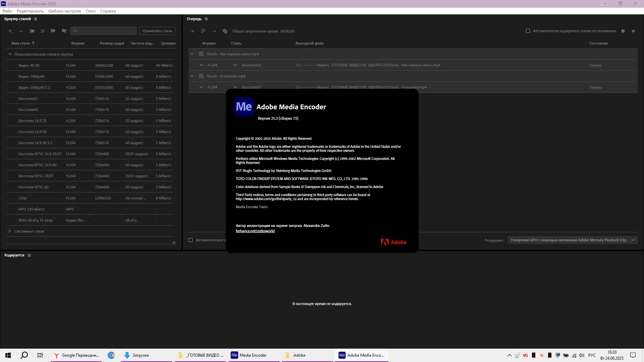This screenshot has height=362, width=644.
Task: Open renderer Mercury Playback dropdown
Action: click(x=572, y=240)
